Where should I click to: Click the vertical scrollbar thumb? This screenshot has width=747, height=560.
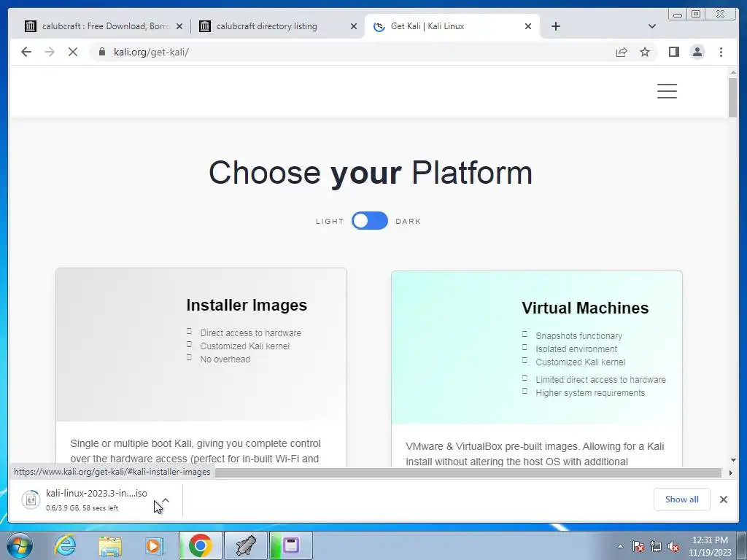(732, 97)
